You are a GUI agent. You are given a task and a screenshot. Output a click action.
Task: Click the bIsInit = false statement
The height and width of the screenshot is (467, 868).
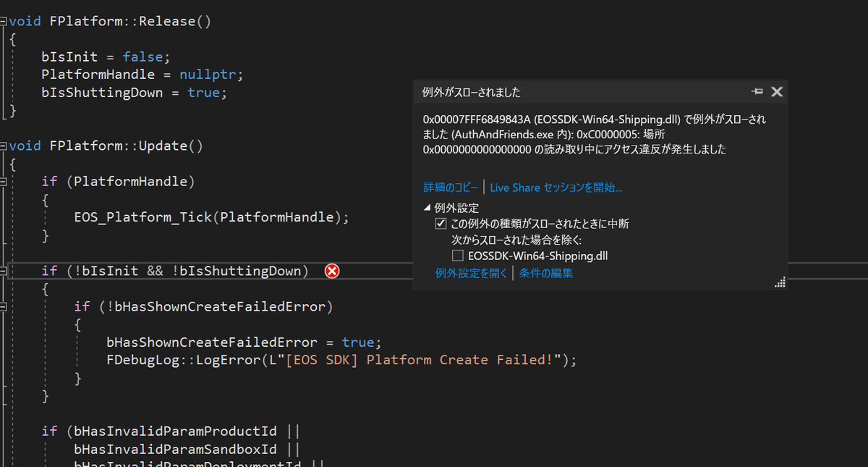point(106,56)
